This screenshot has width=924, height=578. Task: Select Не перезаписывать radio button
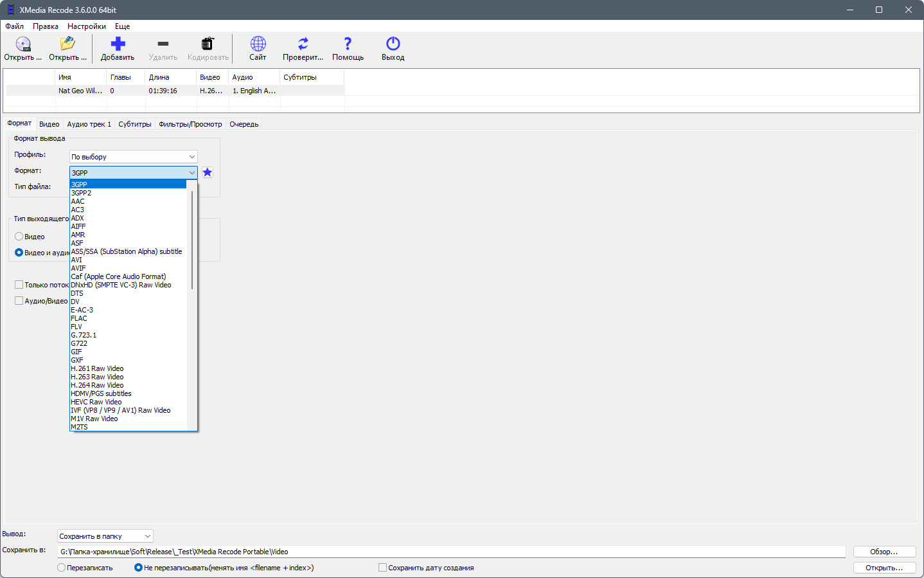[x=138, y=568]
